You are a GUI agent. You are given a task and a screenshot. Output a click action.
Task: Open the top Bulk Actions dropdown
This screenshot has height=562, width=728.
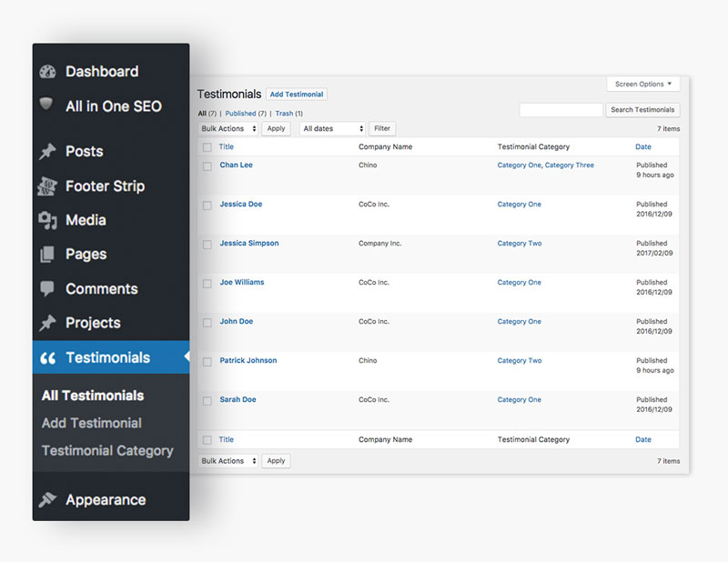tap(228, 129)
